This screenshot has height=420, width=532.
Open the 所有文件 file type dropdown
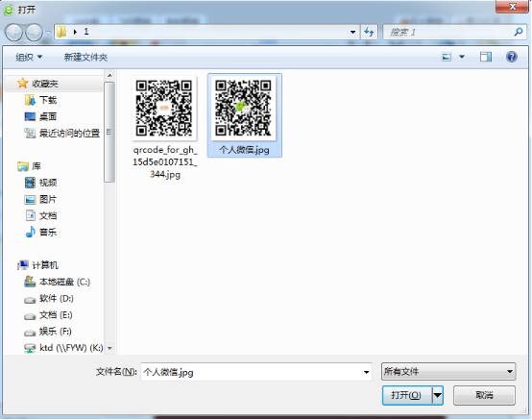point(448,371)
